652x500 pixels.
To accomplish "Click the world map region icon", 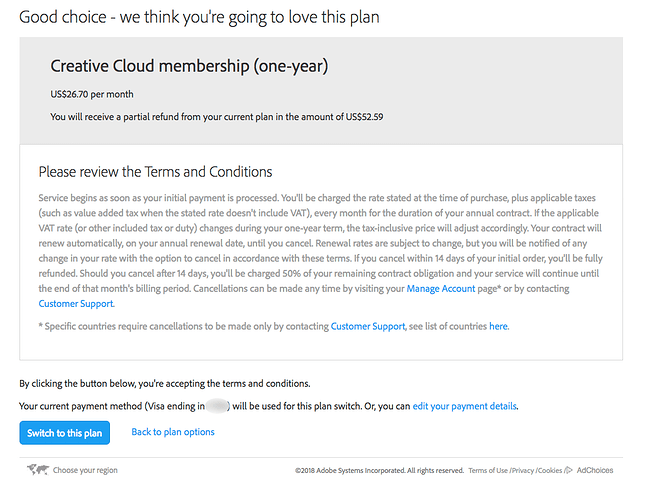I will [x=38, y=470].
